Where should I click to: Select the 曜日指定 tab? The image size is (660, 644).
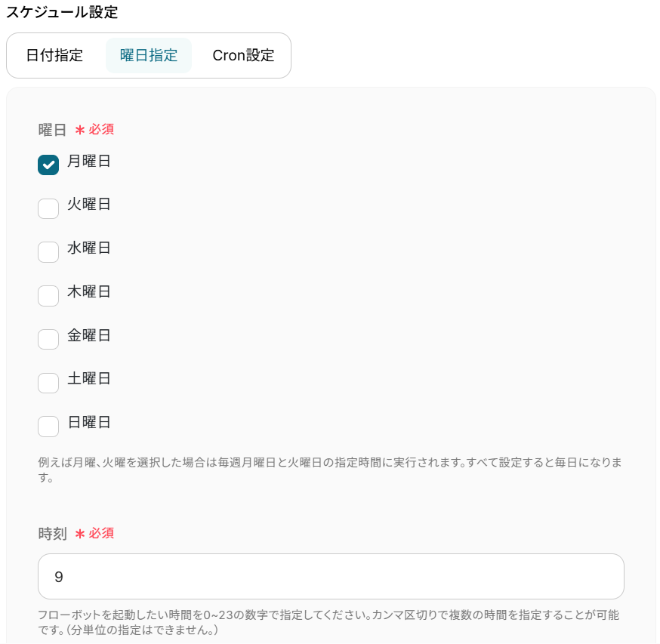click(x=149, y=55)
